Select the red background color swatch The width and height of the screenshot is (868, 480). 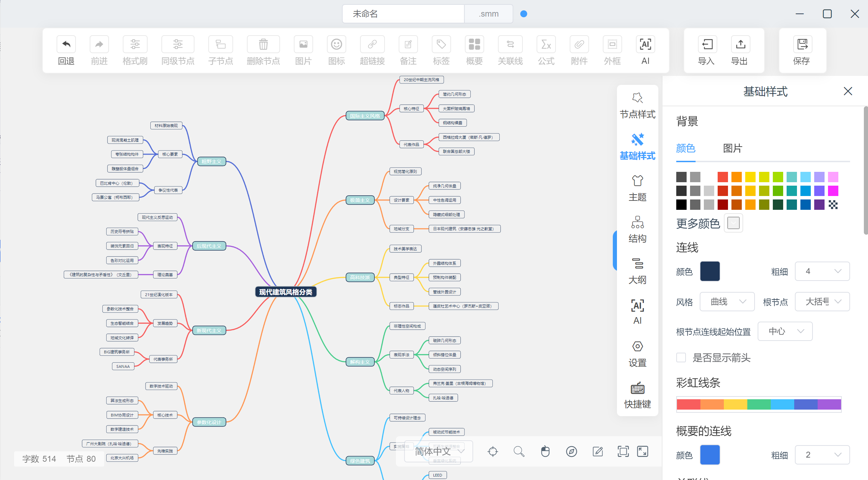click(722, 177)
